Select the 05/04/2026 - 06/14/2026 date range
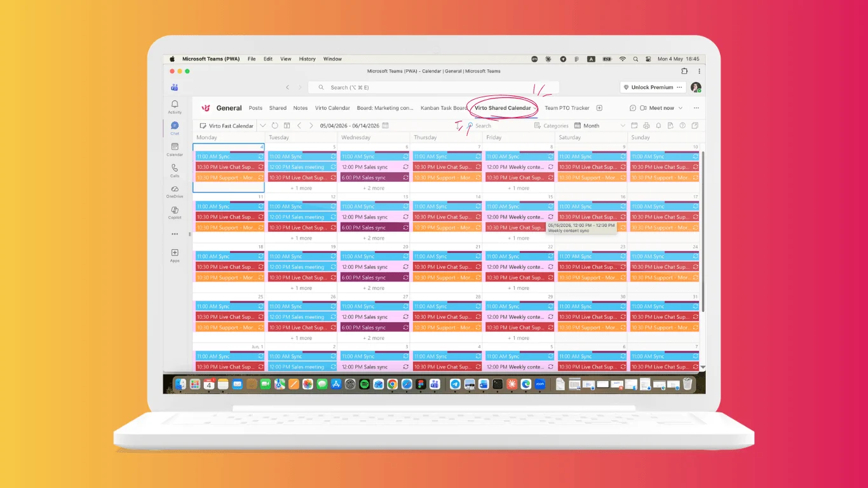Viewport: 868px width, 488px height. coord(349,126)
